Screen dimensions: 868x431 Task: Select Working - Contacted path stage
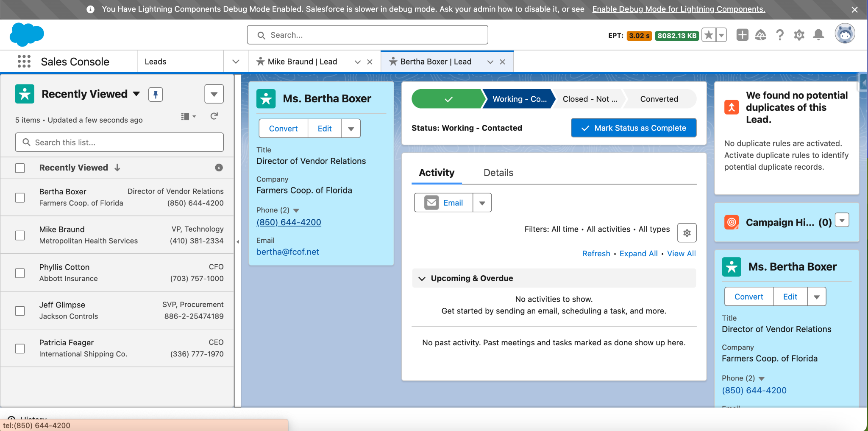pos(519,99)
